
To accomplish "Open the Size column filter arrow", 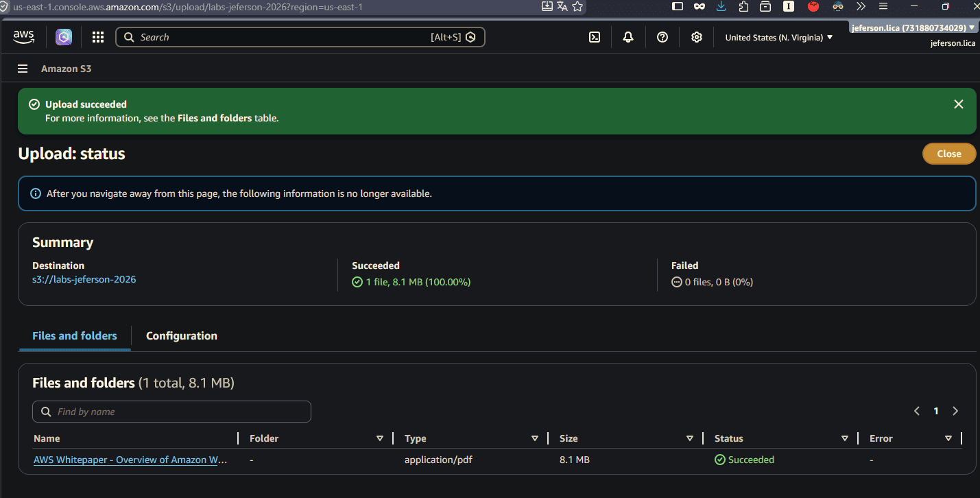I will click(x=690, y=438).
